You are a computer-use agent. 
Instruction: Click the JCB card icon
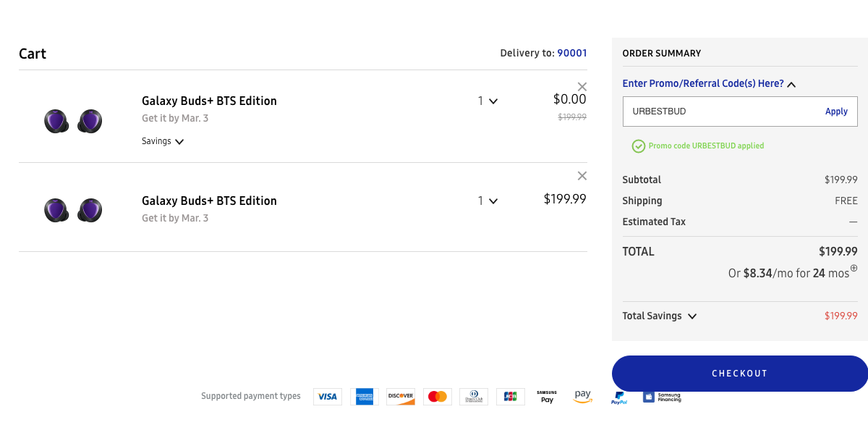511,397
